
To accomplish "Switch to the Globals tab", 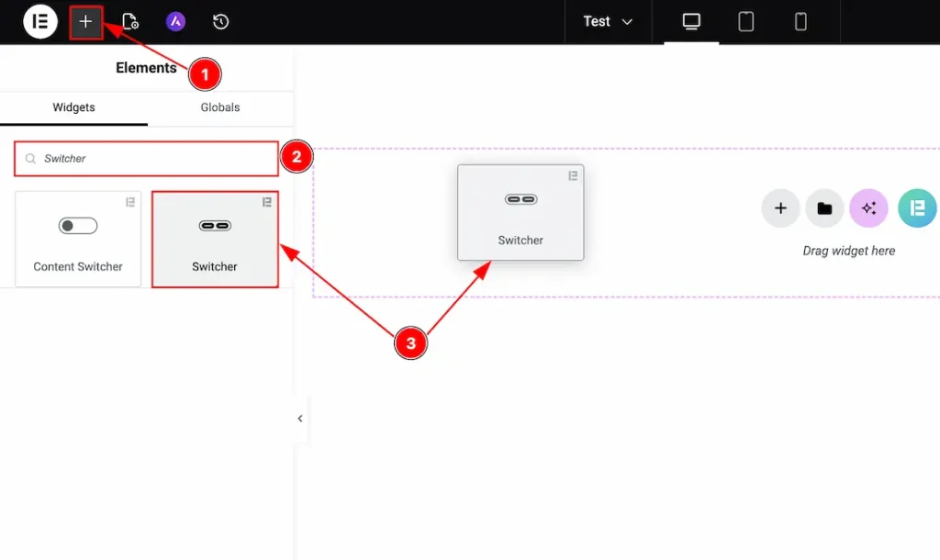I will pos(219,106).
